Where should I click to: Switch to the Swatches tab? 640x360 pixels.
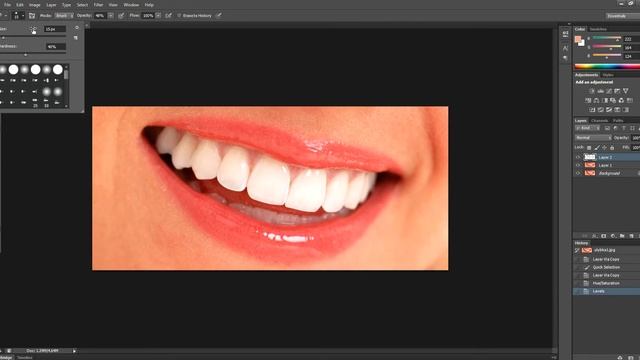click(x=598, y=29)
